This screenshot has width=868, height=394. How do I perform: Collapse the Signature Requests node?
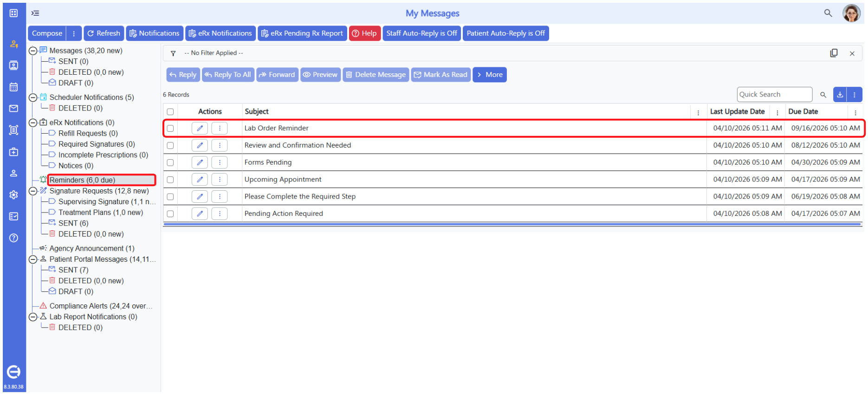pyautogui.click(x=33, y=191)
